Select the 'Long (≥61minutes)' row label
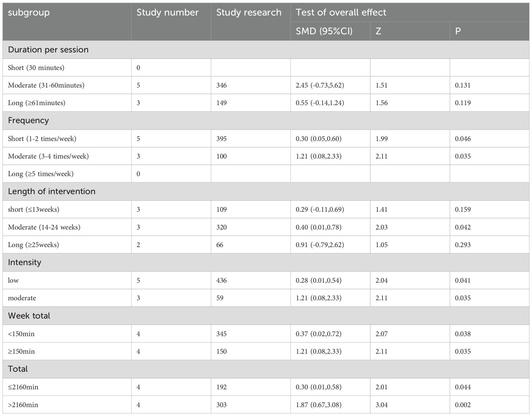532x416 pixels. (36, 103)
